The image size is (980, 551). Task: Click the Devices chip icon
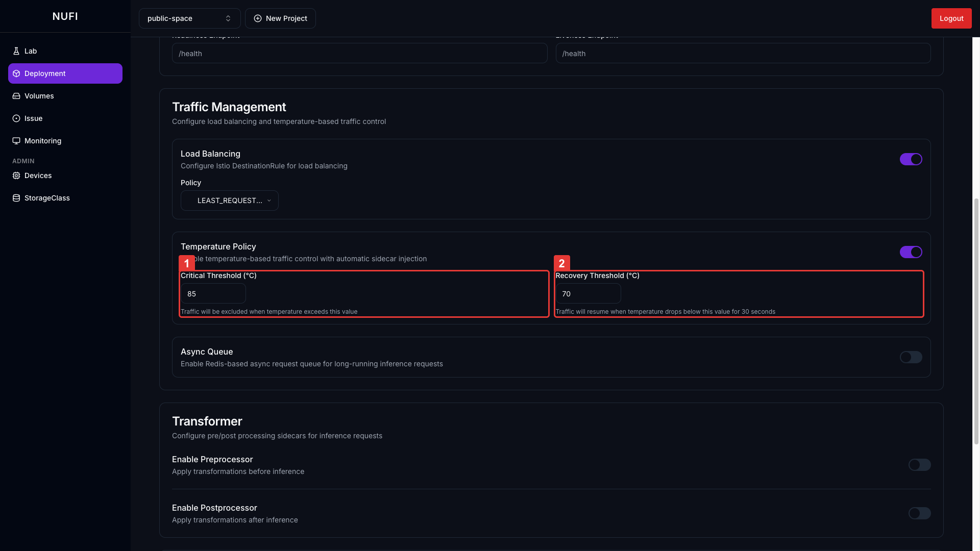coord(16,176)
